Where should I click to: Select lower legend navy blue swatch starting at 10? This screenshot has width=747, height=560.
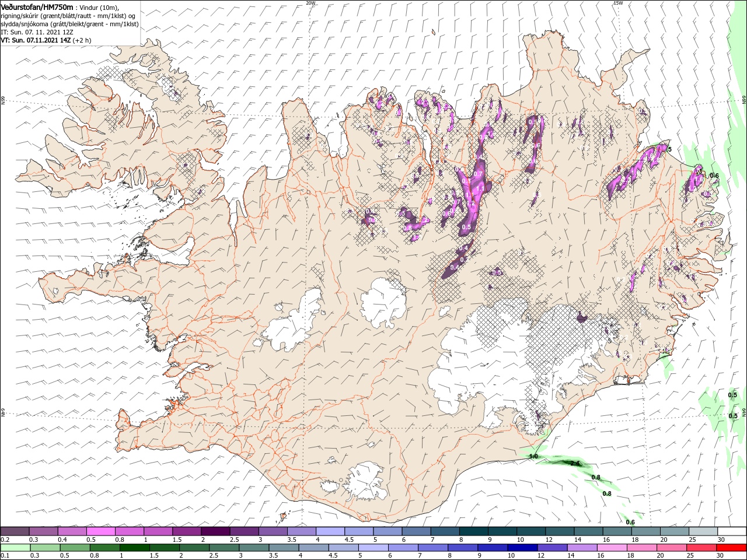(x=522, y=548)
